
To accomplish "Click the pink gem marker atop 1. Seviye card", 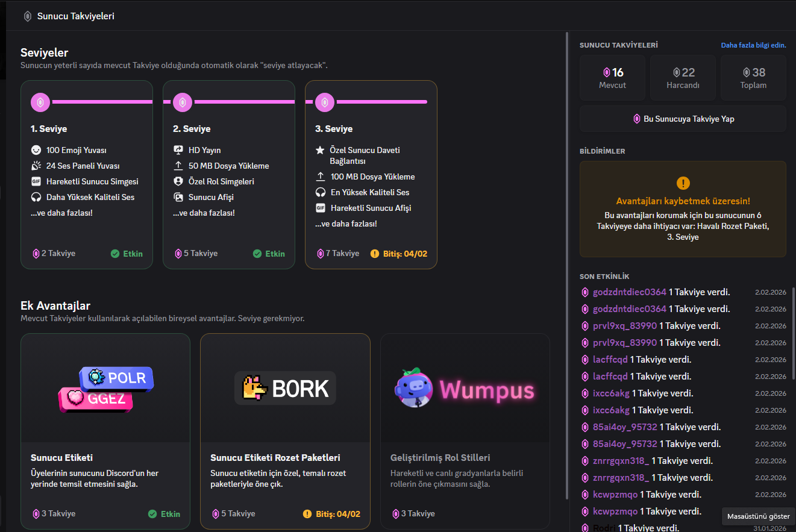I will 40,102.
